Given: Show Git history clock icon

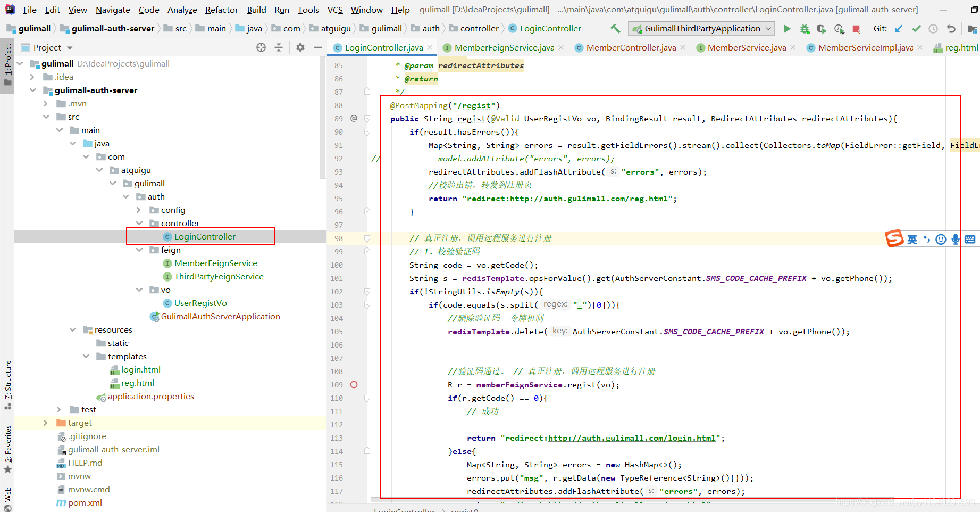Looking at the screenshot, I should 933,29.
